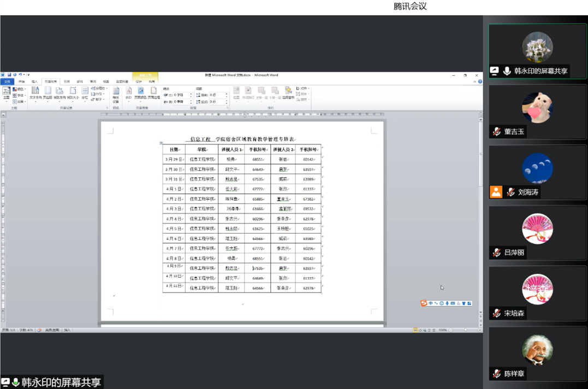Click the Page Borders icon
The width and height of the screenshot is (588, 389).
(x=153, y=93)
